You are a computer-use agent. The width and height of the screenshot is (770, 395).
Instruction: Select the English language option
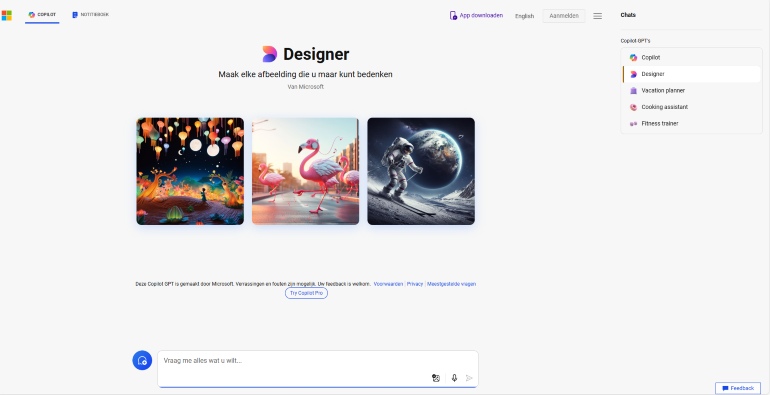tap(524, 16)
